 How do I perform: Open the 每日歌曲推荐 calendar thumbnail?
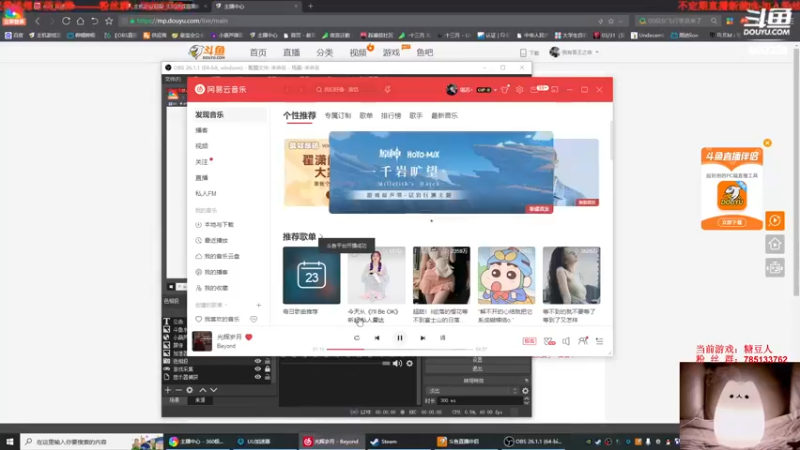coord(311,276)
